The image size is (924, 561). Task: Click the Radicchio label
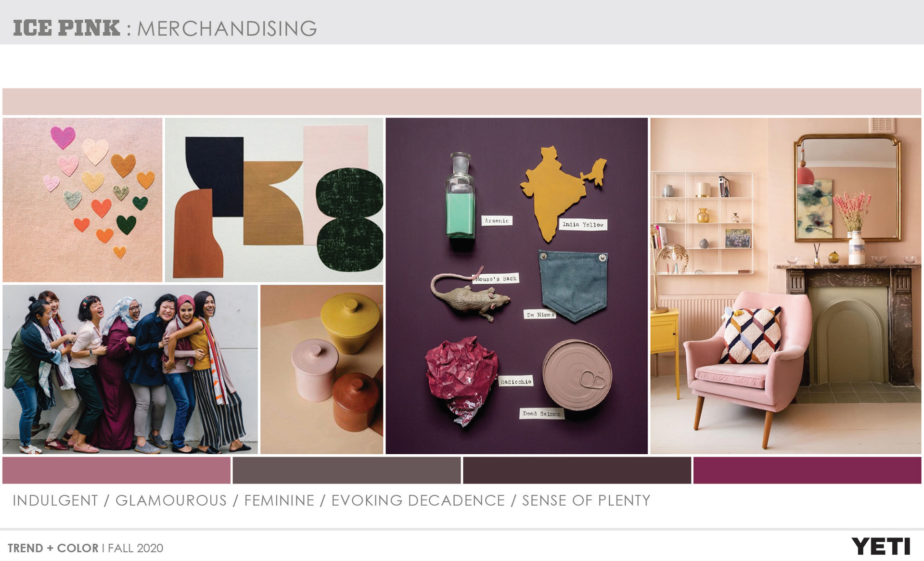click(515, 382)
